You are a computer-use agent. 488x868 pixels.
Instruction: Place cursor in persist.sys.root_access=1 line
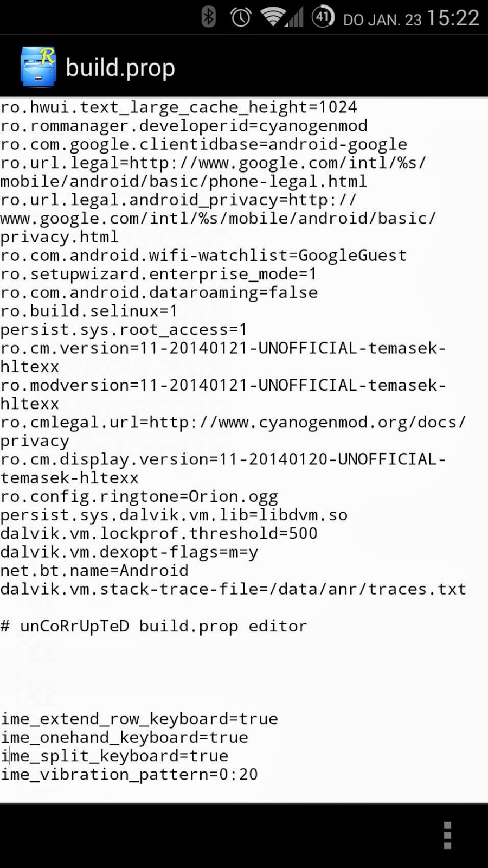124,330
